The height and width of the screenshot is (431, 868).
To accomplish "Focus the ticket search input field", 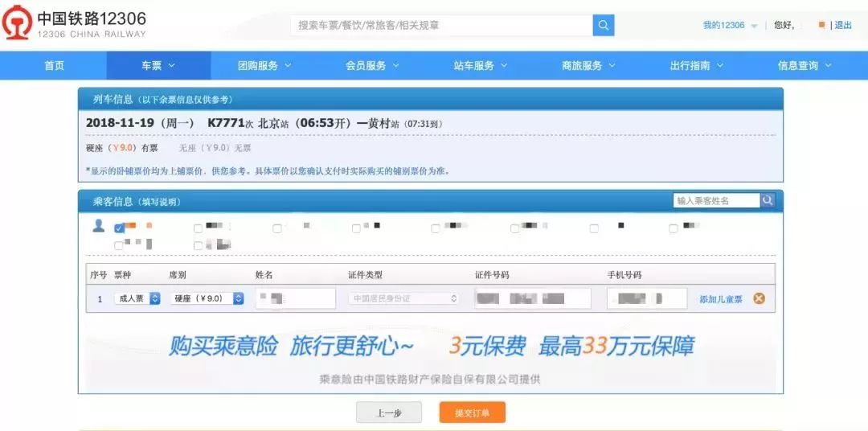I will coord(442,25).
